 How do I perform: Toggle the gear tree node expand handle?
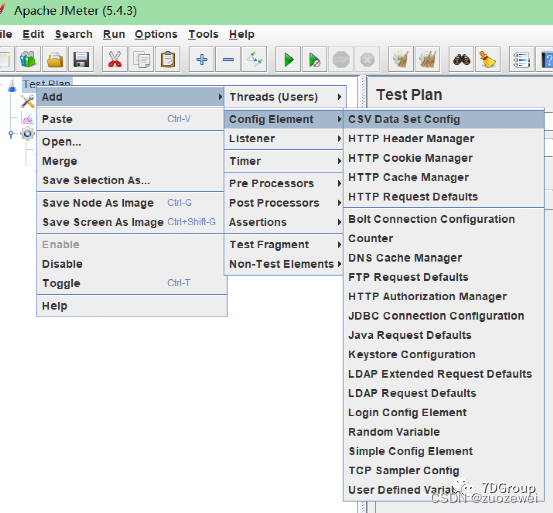click(x=11, y=134)
